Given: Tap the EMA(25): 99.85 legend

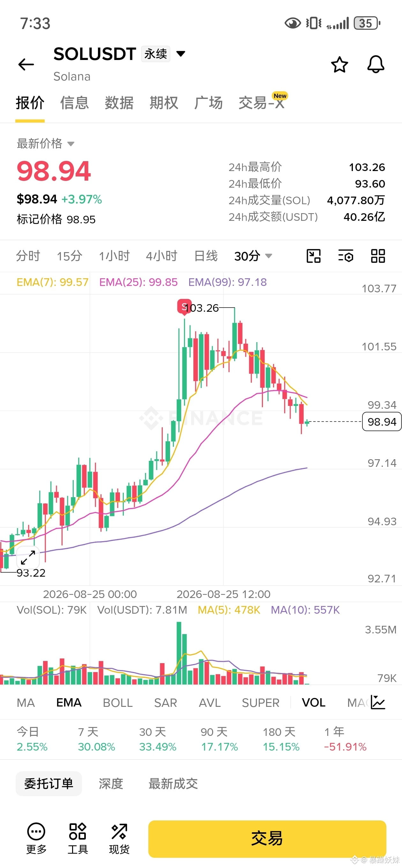Looking at the screenshot, I should point(138,282).
